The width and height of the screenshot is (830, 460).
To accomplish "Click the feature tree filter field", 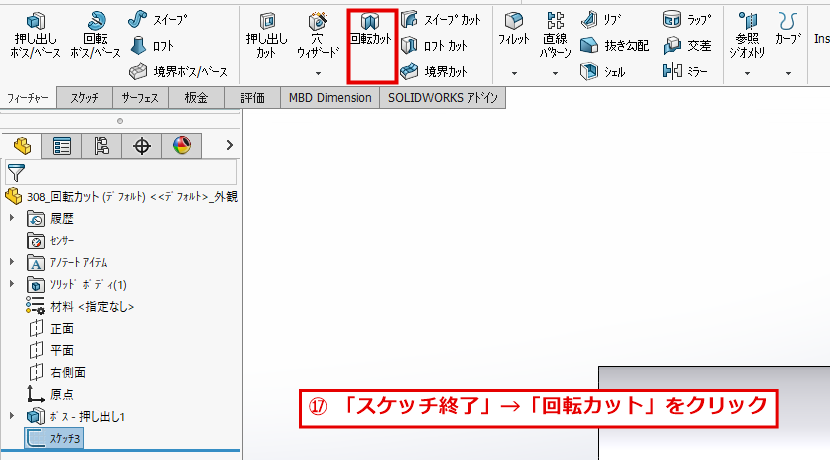I will (x=121, y=173).
